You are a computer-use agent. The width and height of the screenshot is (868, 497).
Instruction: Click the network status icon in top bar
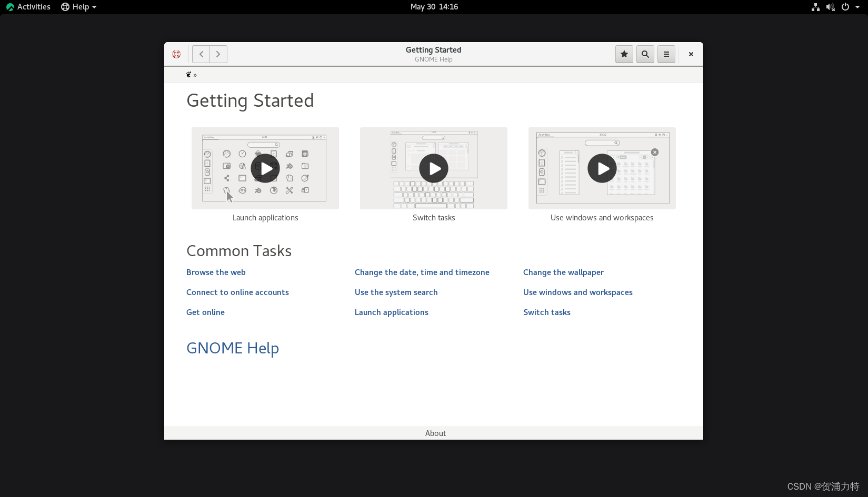[815, 7]
